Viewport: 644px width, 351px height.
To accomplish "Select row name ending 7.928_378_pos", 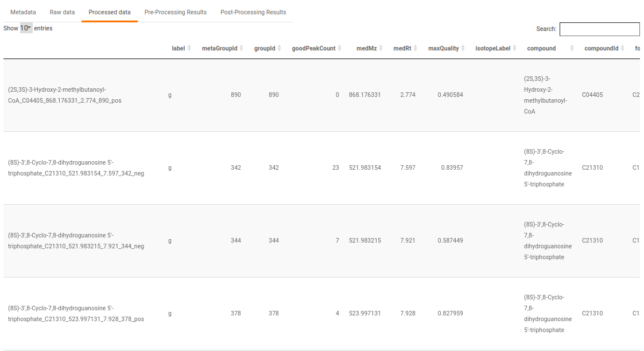I will click(76, 313).
